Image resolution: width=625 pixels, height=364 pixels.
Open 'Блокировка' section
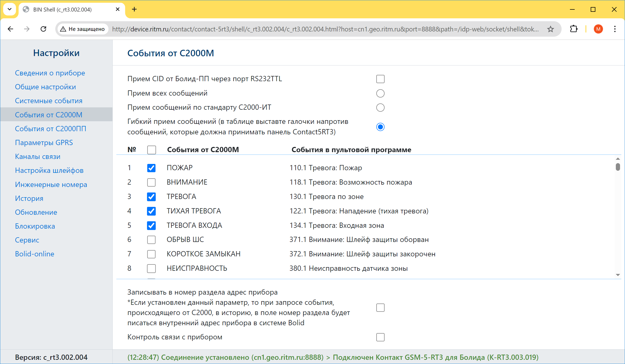[x=35, y=226]
